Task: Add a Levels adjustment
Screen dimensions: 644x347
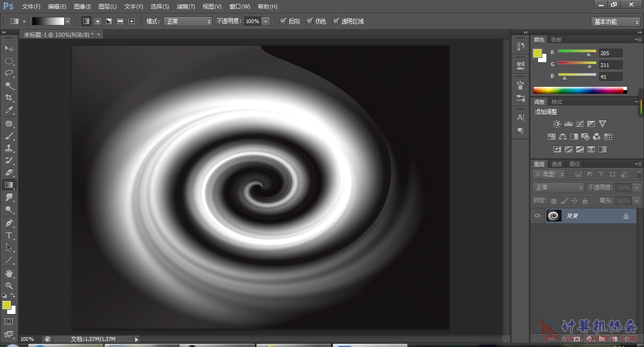Action: (568, 124)
